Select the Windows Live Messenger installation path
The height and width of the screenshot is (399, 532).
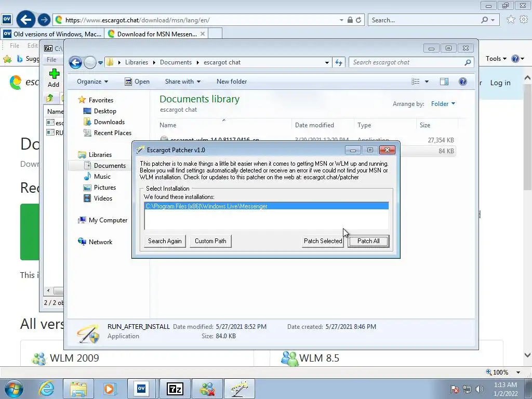coord(267,206)
